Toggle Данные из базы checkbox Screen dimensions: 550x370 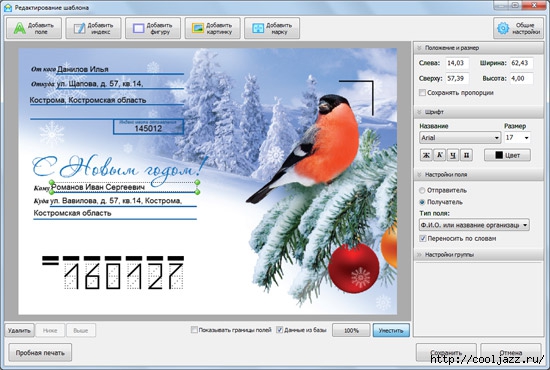click(x=280, y=330)
